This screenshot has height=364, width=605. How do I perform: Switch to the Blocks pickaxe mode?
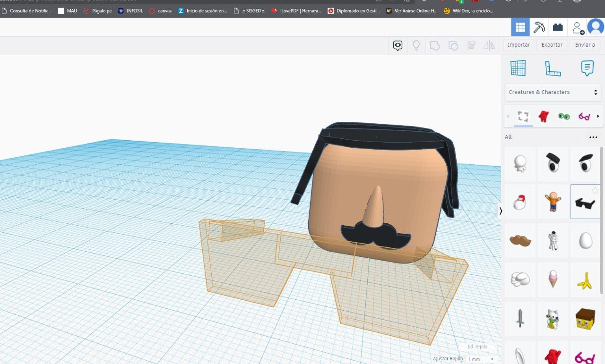click(539, 27)
